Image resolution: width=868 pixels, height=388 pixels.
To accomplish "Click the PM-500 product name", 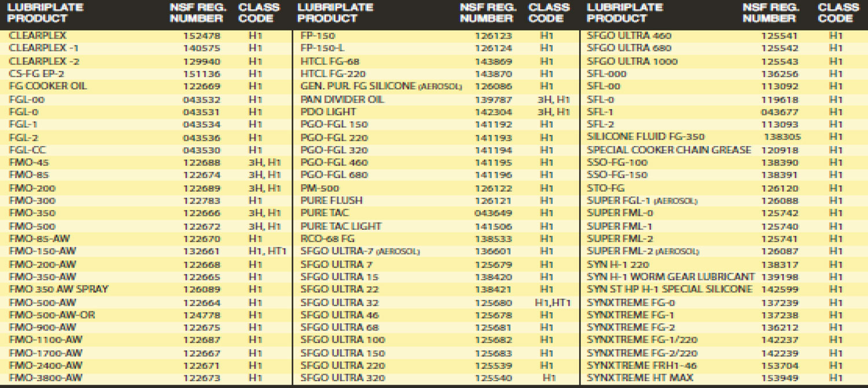I will [319, 188].
